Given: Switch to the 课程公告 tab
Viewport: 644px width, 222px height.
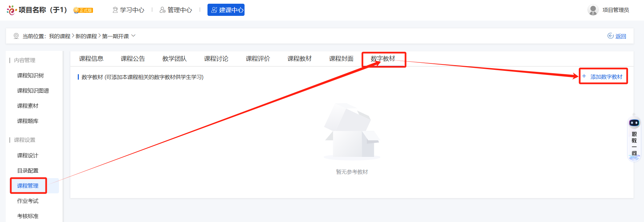Looking at the screenshot, I should (x=133, y=59).
